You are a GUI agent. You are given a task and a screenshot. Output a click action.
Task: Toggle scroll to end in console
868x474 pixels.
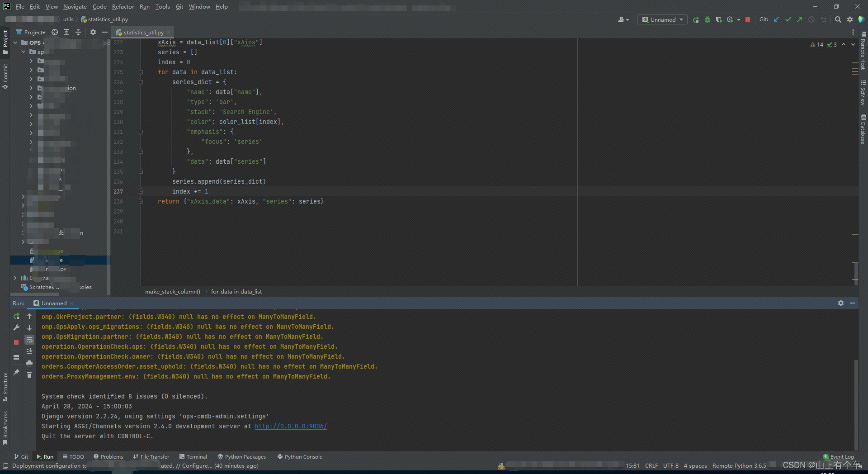(x=29, y=351)
